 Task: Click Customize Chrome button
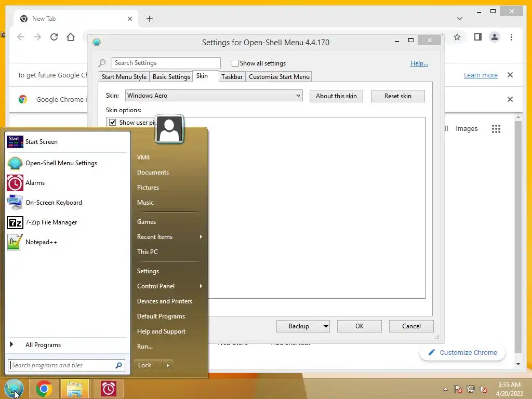462,353
